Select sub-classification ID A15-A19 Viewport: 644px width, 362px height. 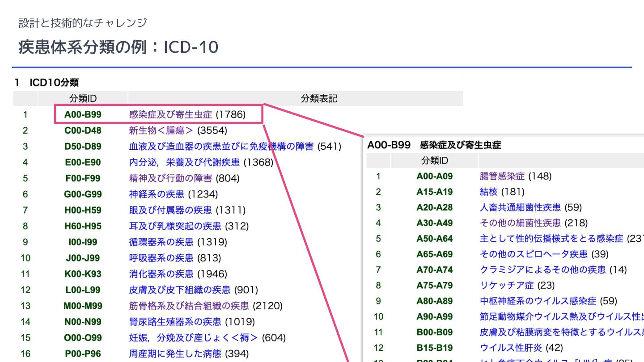(x=434, y=192)
